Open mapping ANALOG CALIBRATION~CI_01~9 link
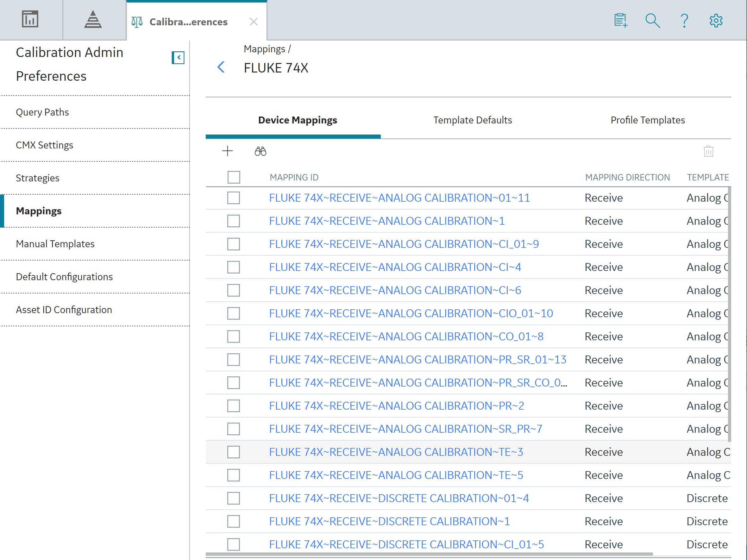The height and width of the screenshot is (560, 747). click(x=404, y=244)
